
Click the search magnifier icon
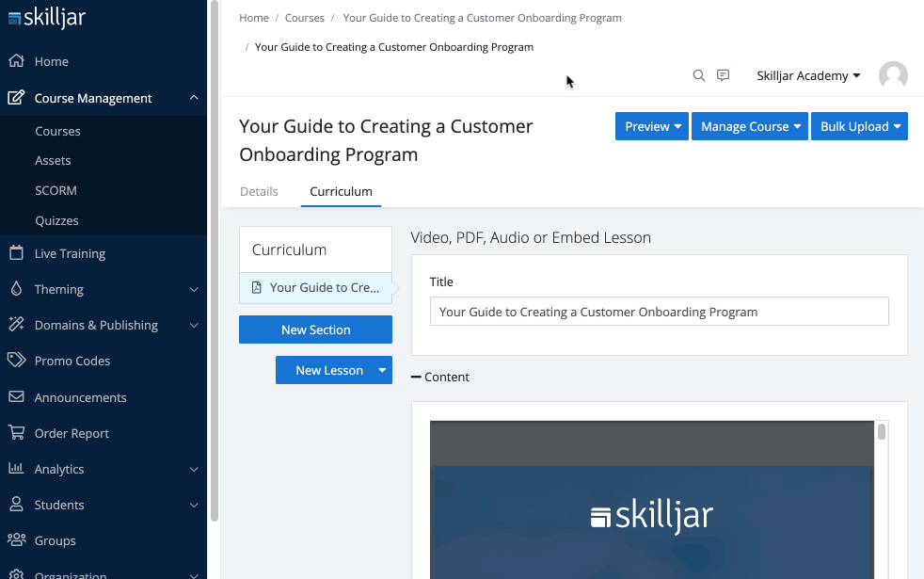point(698,76)
